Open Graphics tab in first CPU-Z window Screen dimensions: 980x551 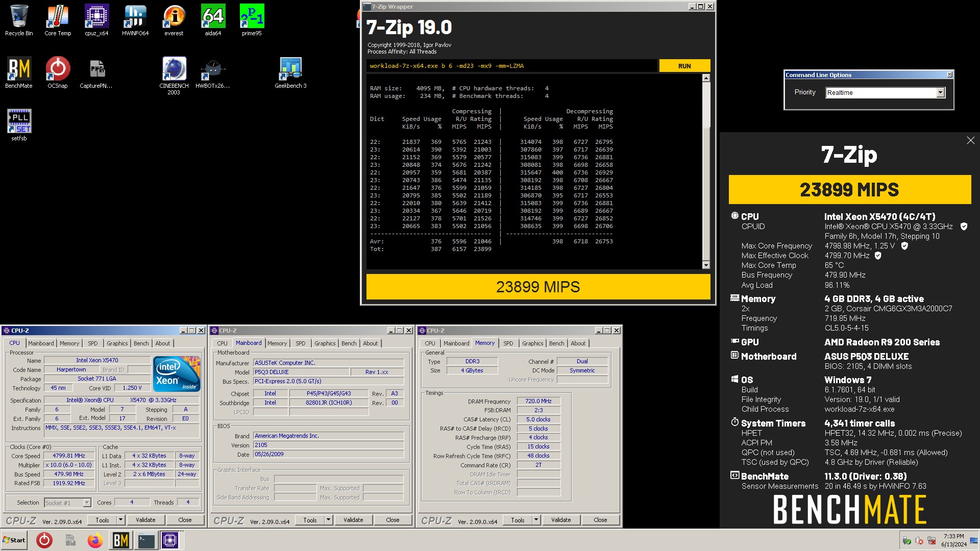pos(117,343)
